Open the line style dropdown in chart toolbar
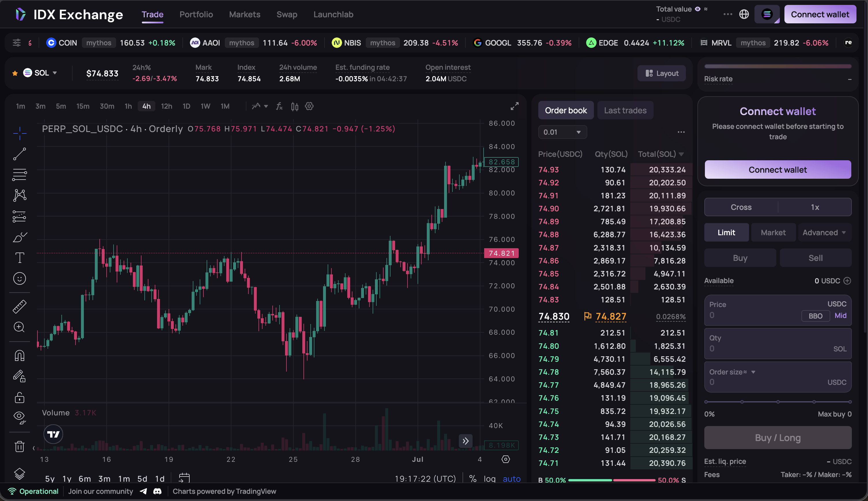Image resolution: width=868 pixels, height=501 pixels. (x=260, y=106)
